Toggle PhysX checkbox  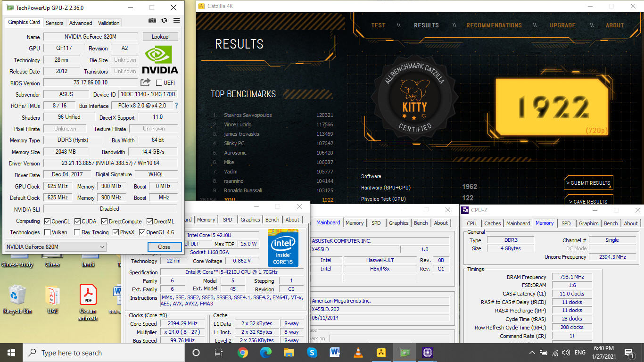pos(115,232)
